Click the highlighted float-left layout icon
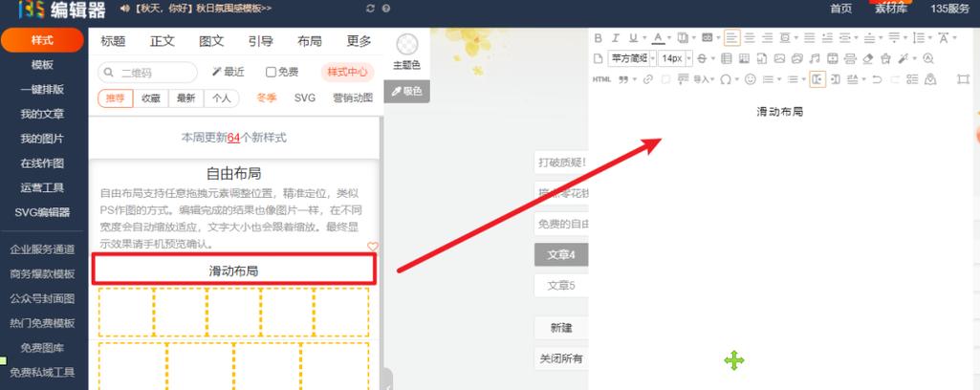Viewport: 980px width, 390px height. pos(817,79)
